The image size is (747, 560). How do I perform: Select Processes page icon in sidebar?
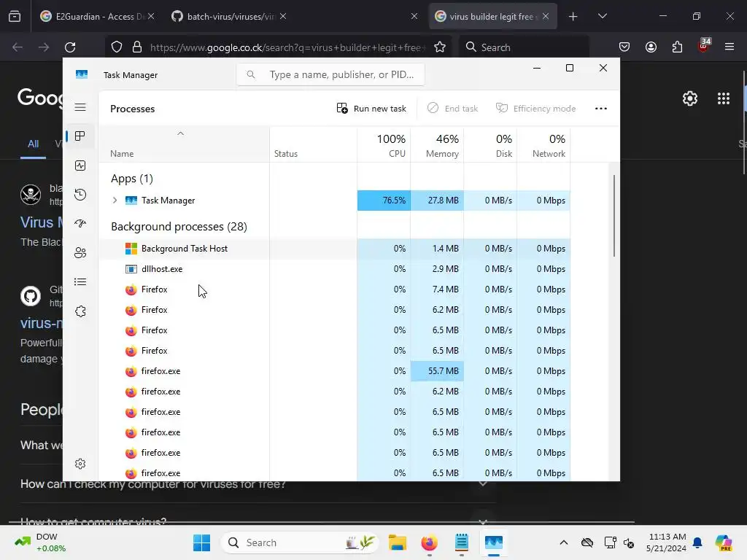tap(80, 136)
